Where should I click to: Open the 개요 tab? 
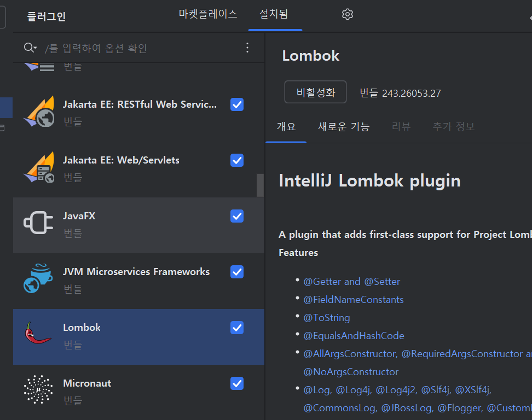[x=286, y=126]
